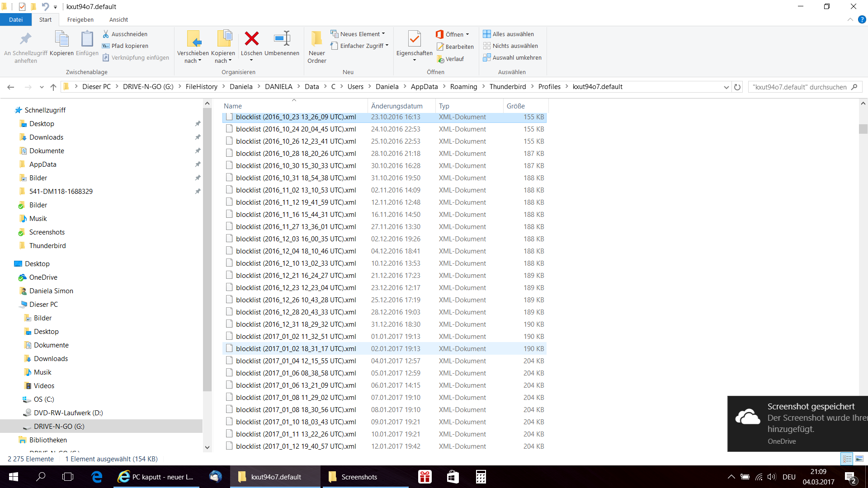Screen dimensions: 868x488
Task: Click inside the kxut94o7.default search field
Action: click(x=799, y=87)
